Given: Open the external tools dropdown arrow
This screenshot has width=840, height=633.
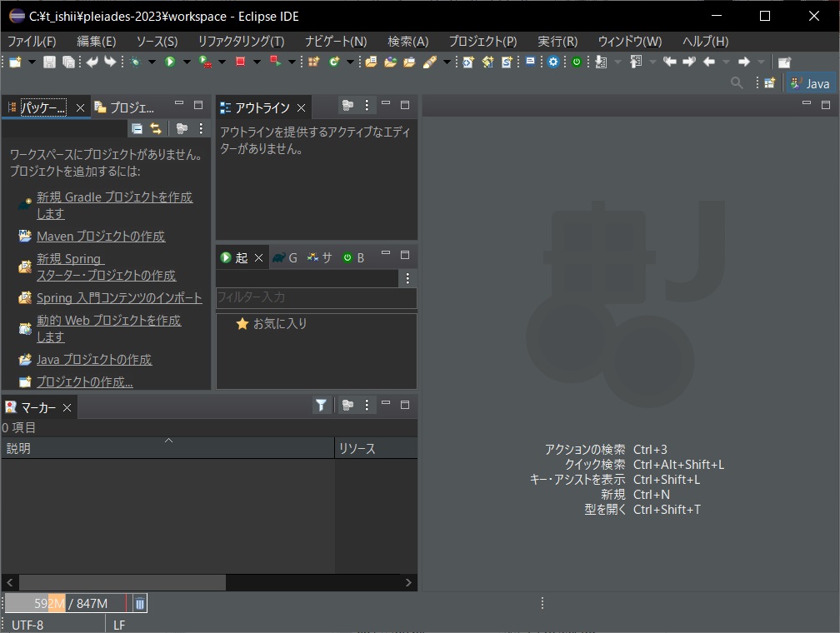Looking at the screenshot, I should click(x=222, y=62).
